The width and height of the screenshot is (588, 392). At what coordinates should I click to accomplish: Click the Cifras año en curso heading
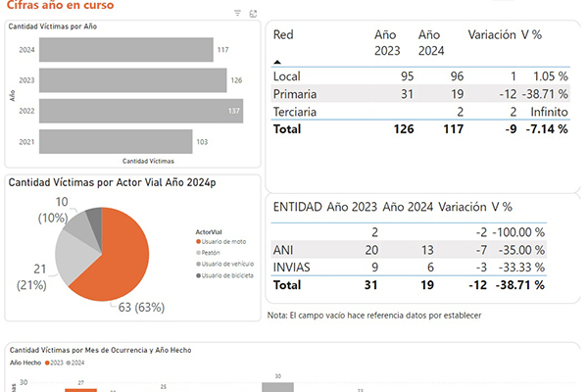point(61,5)
